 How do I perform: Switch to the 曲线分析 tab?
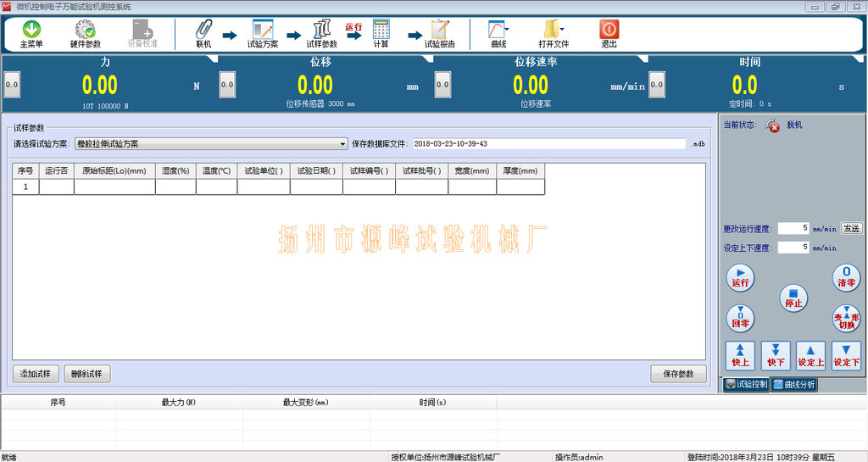[794, 384]
